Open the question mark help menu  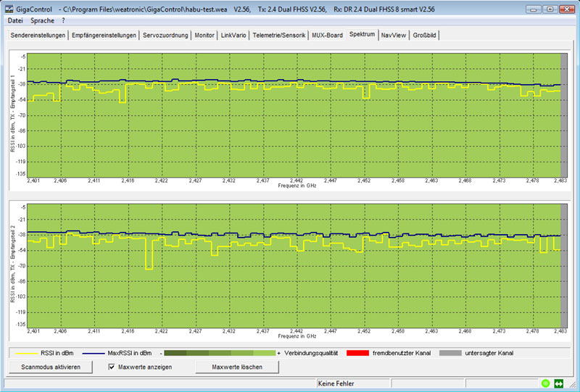(63, 21)
